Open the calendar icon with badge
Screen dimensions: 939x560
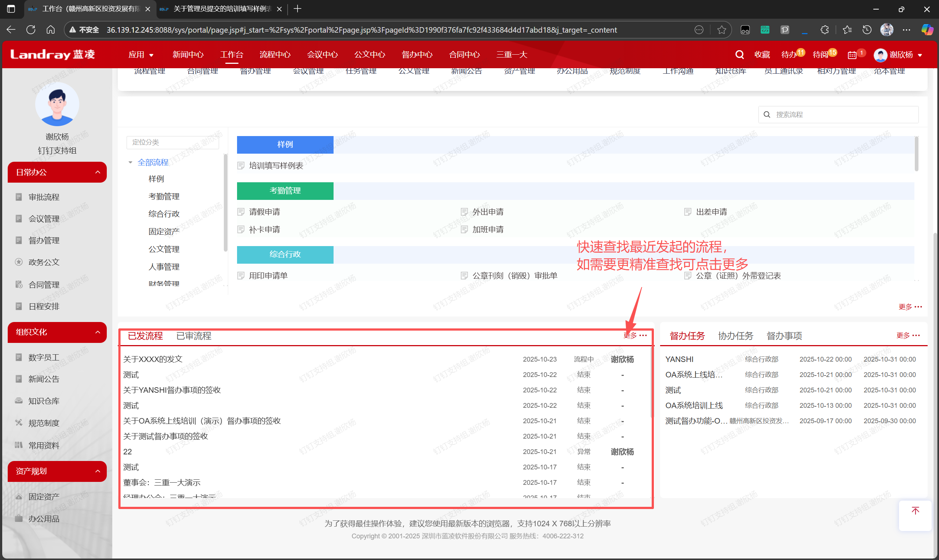coord(852,55)
